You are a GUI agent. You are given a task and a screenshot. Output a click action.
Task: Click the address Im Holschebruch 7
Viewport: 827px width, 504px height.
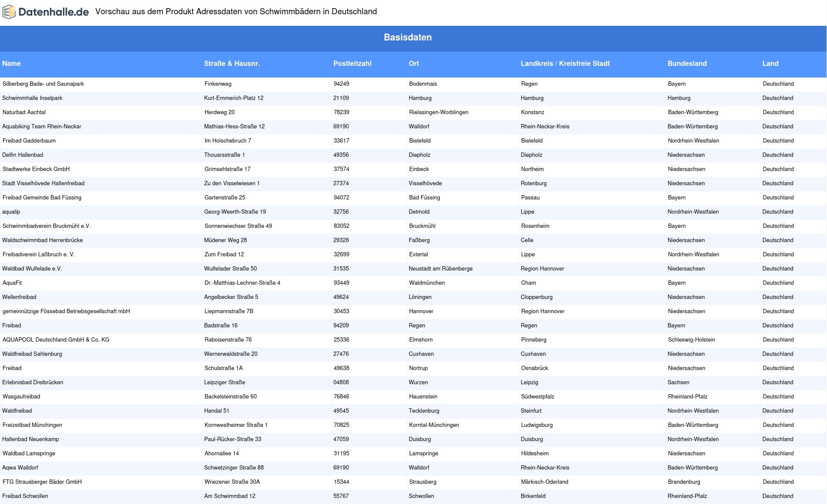(228, 141)
